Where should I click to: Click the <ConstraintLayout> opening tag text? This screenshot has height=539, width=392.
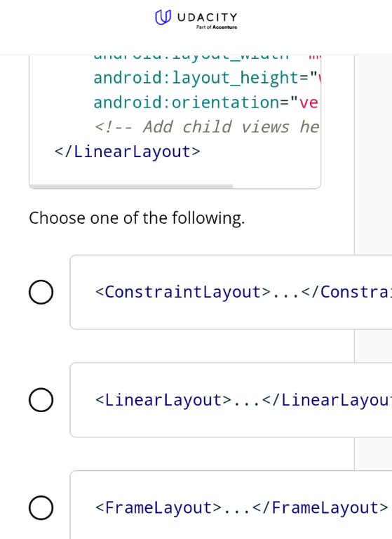pos(183,292)
